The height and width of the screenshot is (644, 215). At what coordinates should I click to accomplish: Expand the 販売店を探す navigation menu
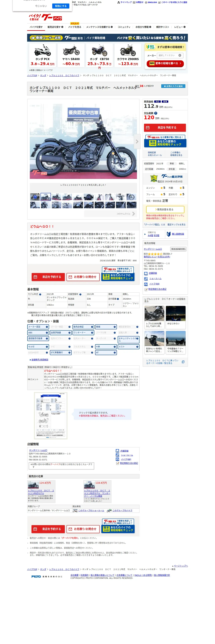[55, 27]
